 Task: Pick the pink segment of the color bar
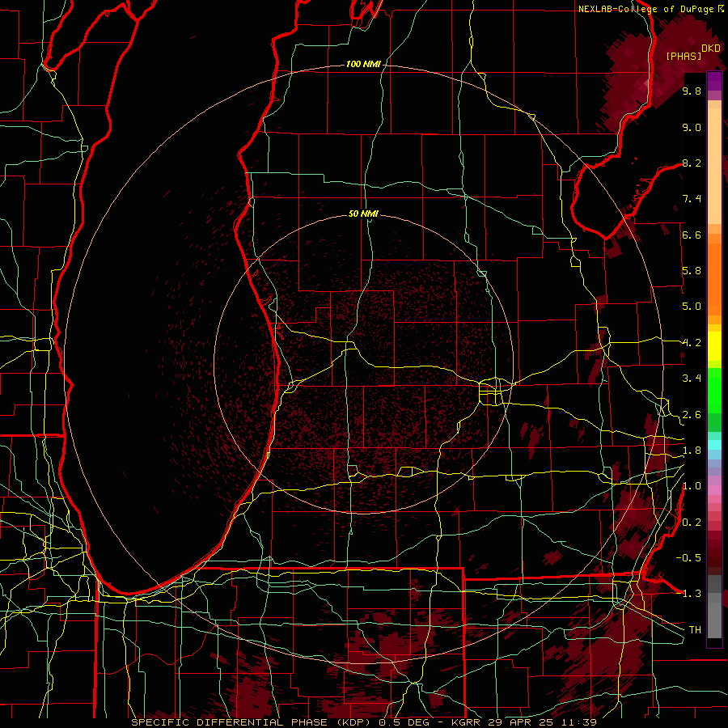[x=714, y=490]
